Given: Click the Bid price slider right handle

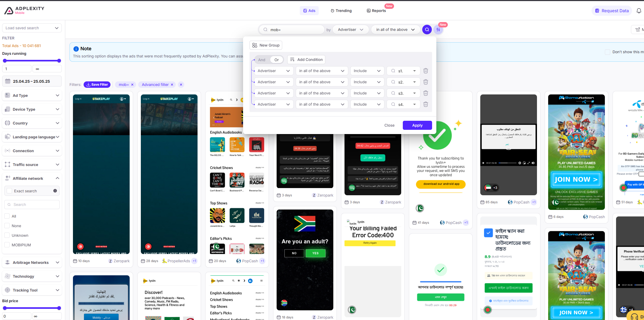Looking at the screenshot, I should [x=59, y=308].
